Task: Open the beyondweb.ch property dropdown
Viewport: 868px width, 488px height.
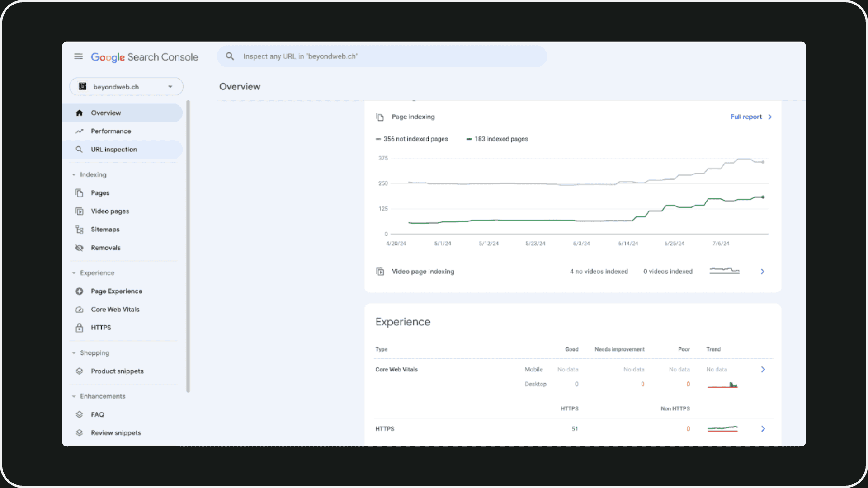Action: [126, 87]
